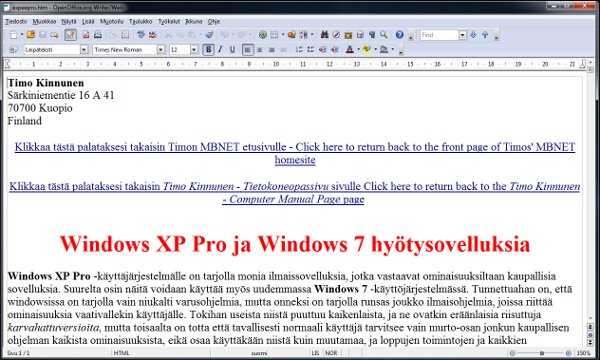The width and height of the screenshot is (600, 360).
Task: Click the Zoom magnifier icon
Action: pos(383,35)
